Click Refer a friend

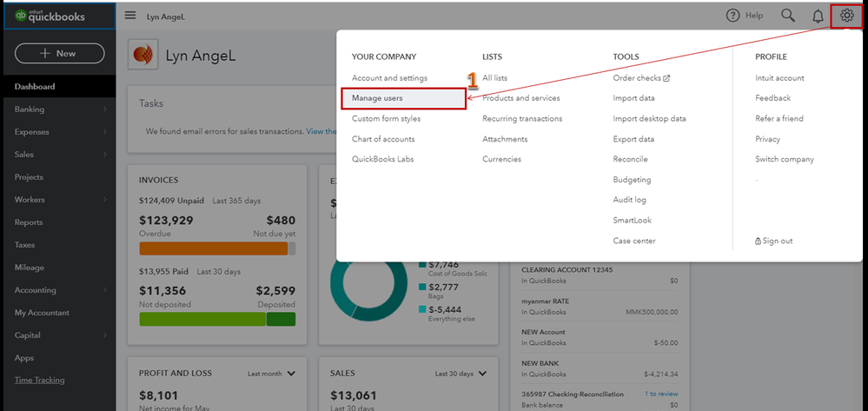(x=779, y=118)
